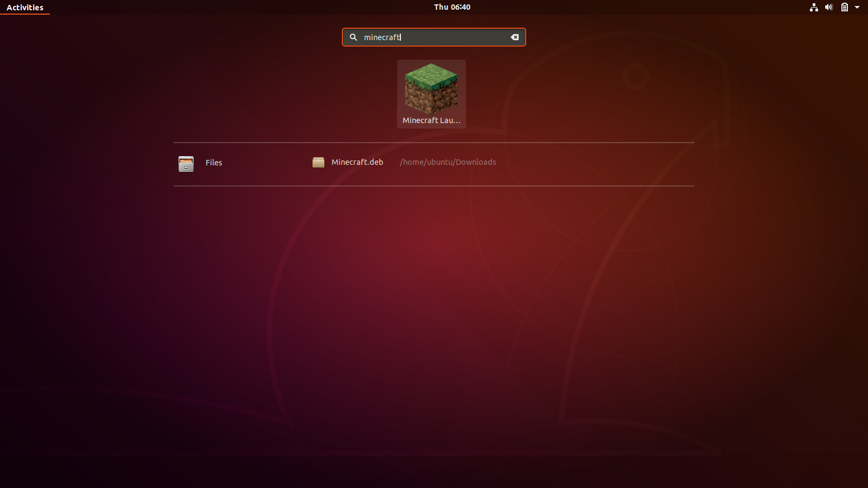Open the system menu dropdown arrow
This screenshot has height=488, width=868.
857,7
